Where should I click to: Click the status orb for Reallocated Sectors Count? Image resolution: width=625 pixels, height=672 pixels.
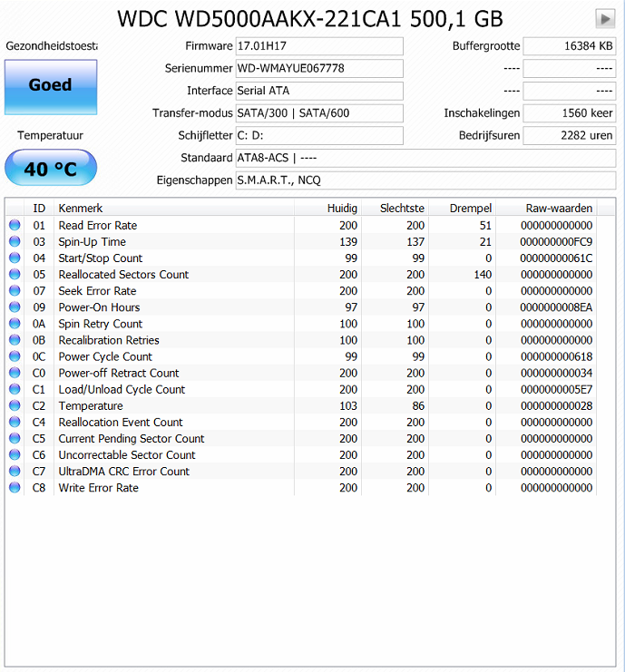click(x=15, y=274)
